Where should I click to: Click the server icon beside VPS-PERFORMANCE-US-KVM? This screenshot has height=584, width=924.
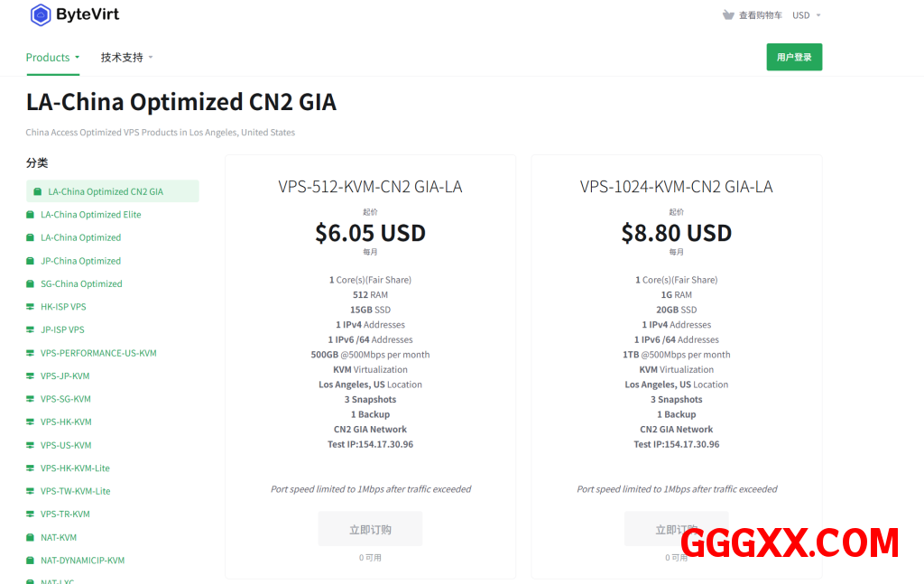[31, 353]
